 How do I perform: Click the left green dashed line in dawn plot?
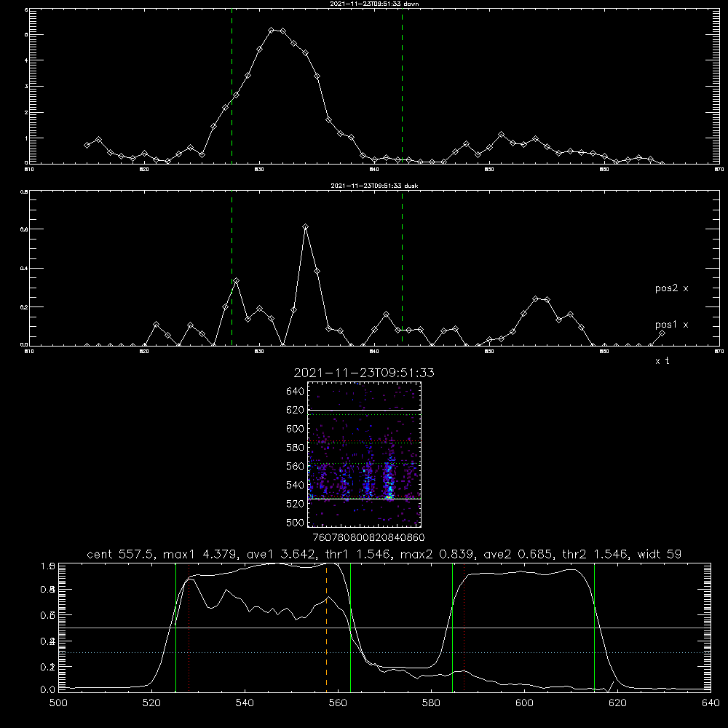[x=232, y=86]
